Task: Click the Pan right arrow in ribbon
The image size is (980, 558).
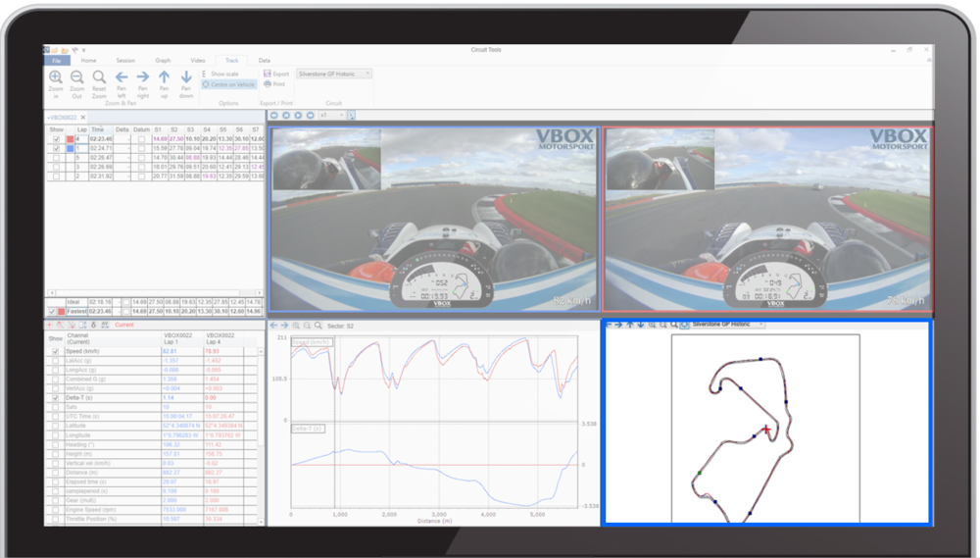Action: point(143,76)
